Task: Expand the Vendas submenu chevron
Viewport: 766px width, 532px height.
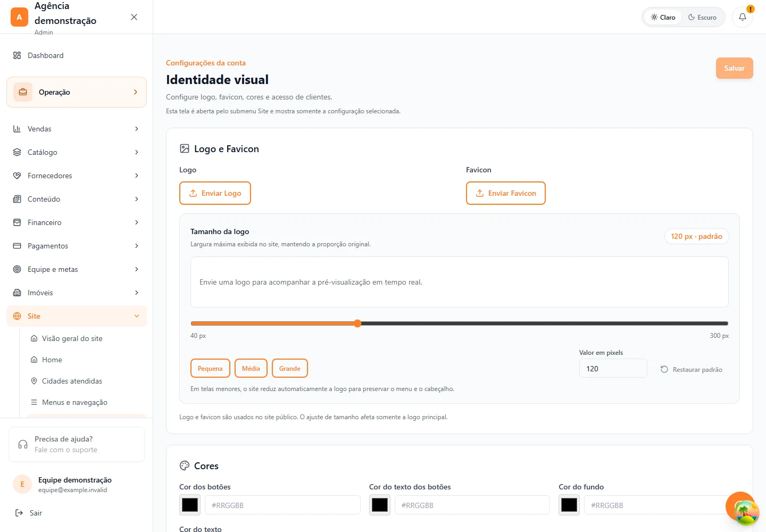Action: [137, 129]
